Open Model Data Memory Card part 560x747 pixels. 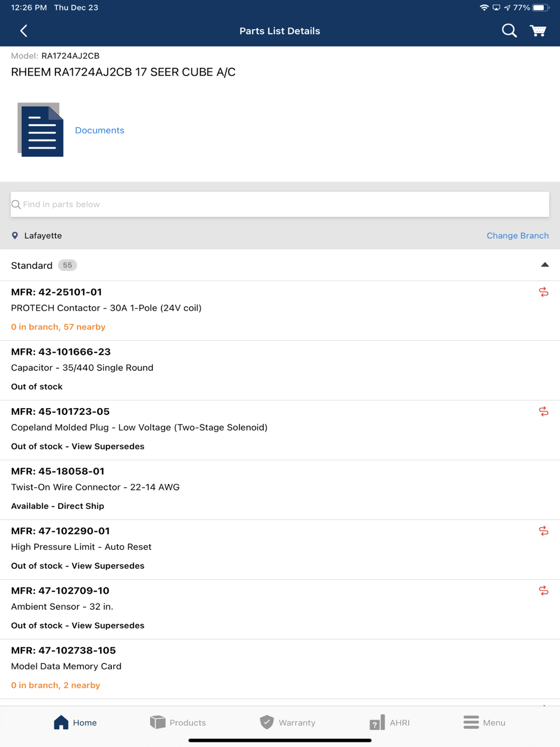click(x=280, y=669)
